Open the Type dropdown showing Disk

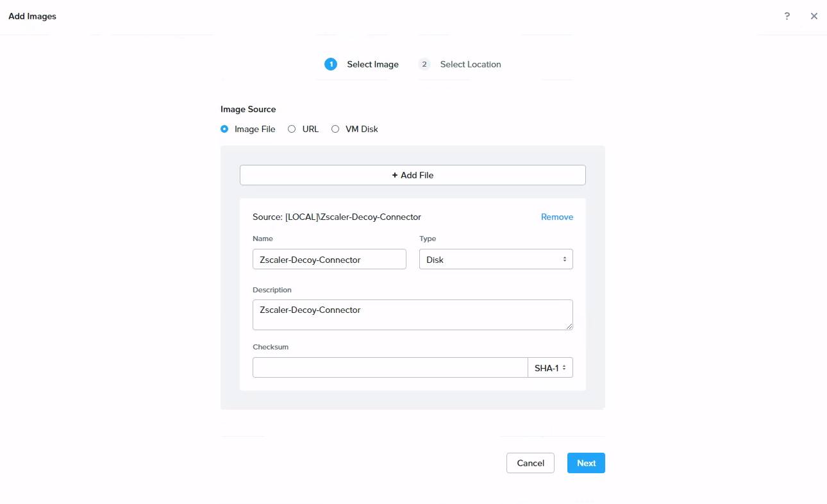[x=496, y=259]
